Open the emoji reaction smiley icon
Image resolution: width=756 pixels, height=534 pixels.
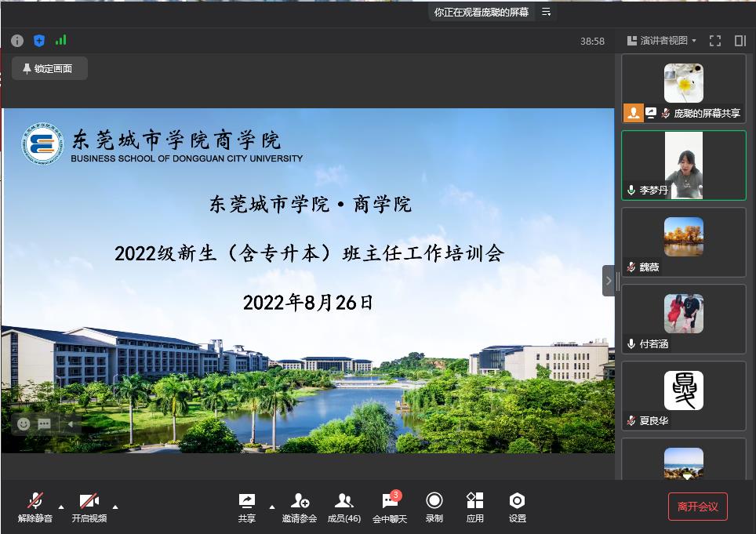tap(24, 423)
